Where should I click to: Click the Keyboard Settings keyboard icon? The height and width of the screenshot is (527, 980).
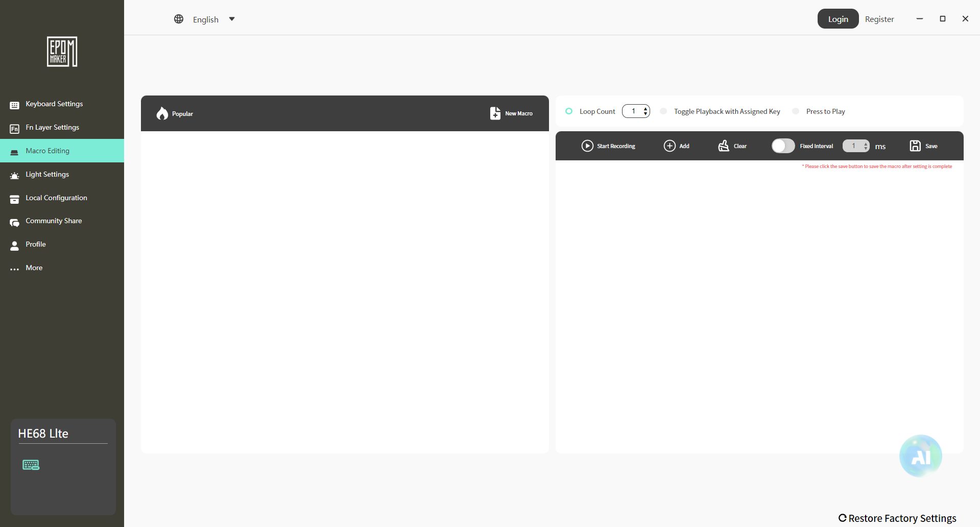pyautogui.click(x=14, y=105)
